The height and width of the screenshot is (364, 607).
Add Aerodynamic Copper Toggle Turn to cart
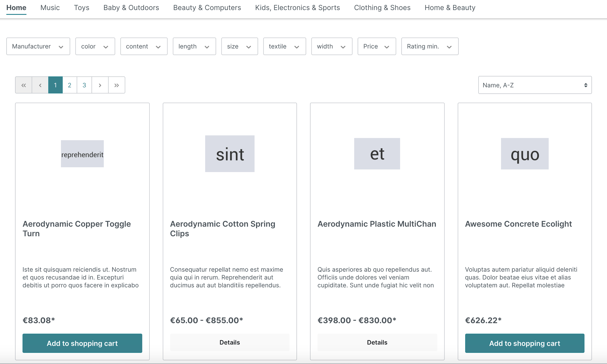tap(82, 343)
